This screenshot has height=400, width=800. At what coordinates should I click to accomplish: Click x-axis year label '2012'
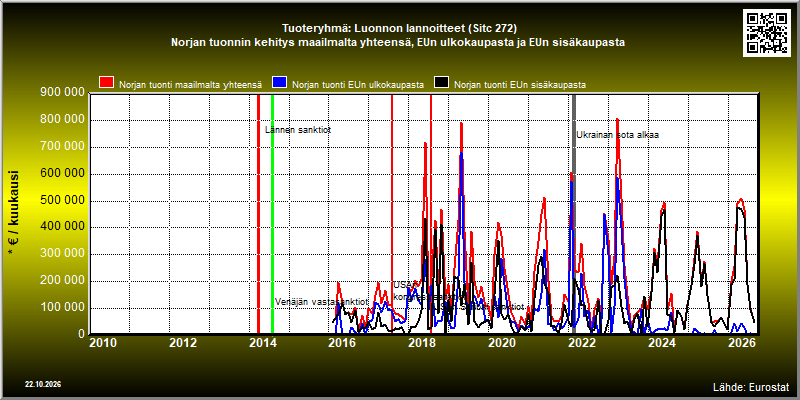tap(183, 343)
